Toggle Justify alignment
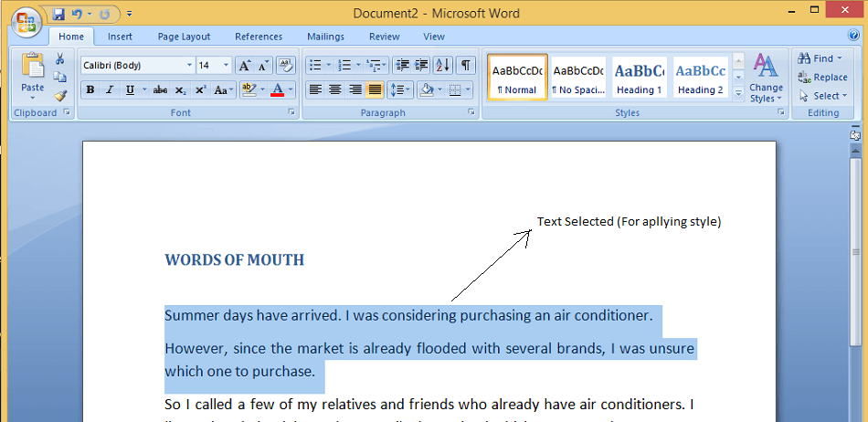The image size is (868, 422). coord(375,90)
